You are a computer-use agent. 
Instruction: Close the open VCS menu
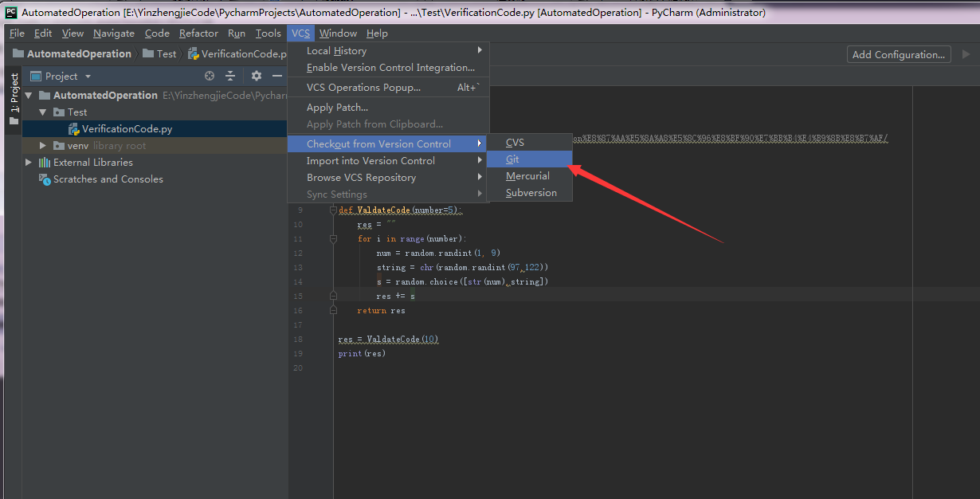[x=301, y=33]
